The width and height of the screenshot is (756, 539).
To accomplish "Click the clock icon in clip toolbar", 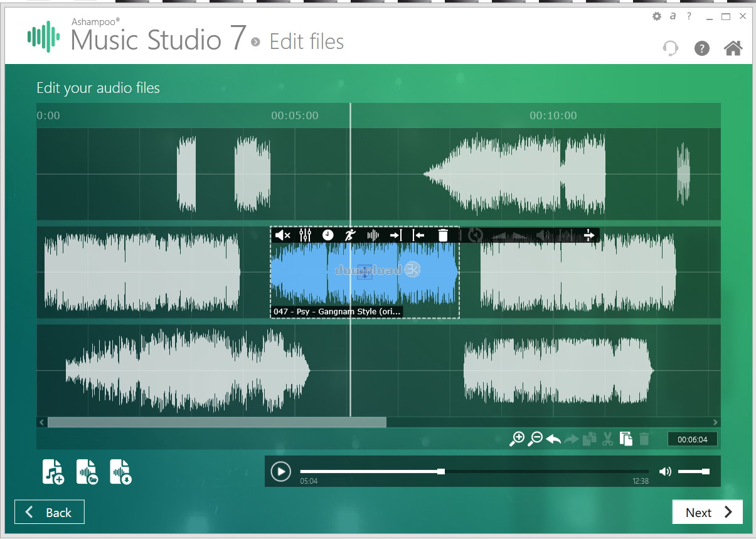I will tap(328, 235).
